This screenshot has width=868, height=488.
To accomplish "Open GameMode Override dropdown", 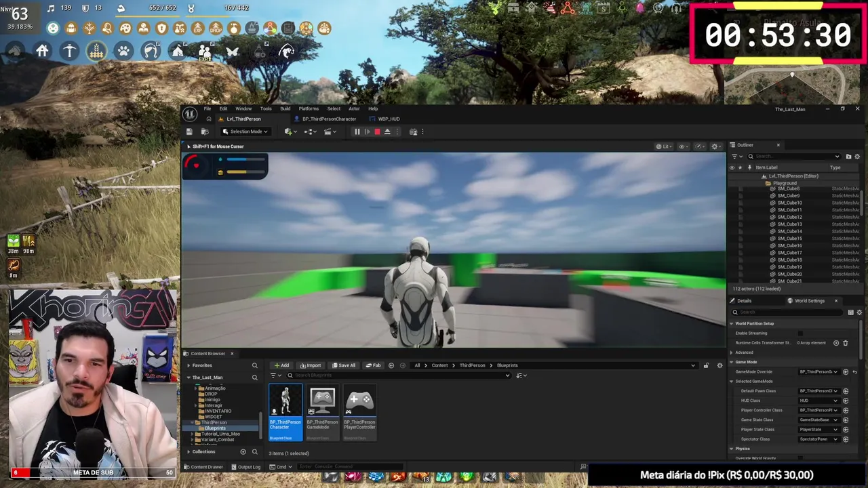I will point(819,371).
